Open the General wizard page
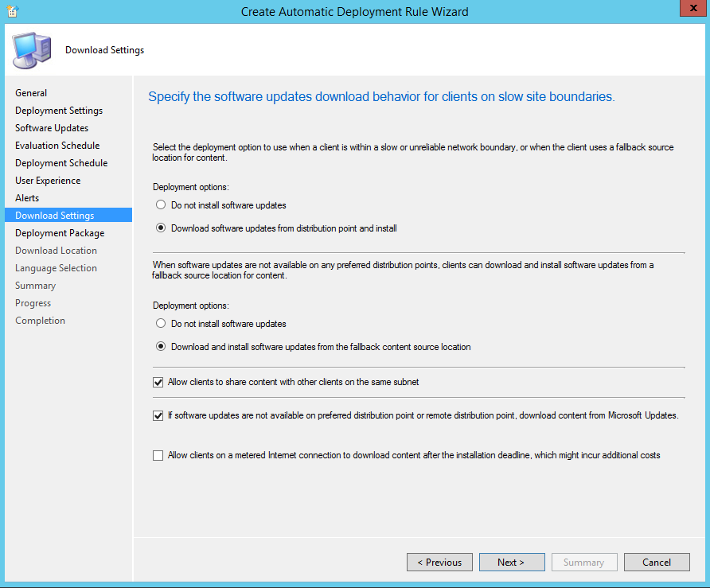 pyautogui.click(x=31, y=93)
